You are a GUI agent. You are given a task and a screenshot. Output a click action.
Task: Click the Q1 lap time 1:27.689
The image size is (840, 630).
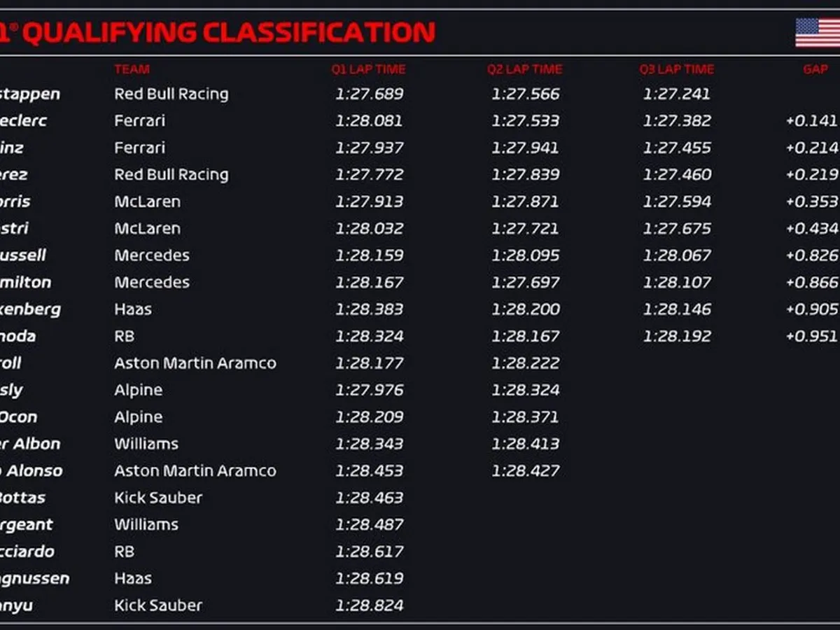(369, 94)
